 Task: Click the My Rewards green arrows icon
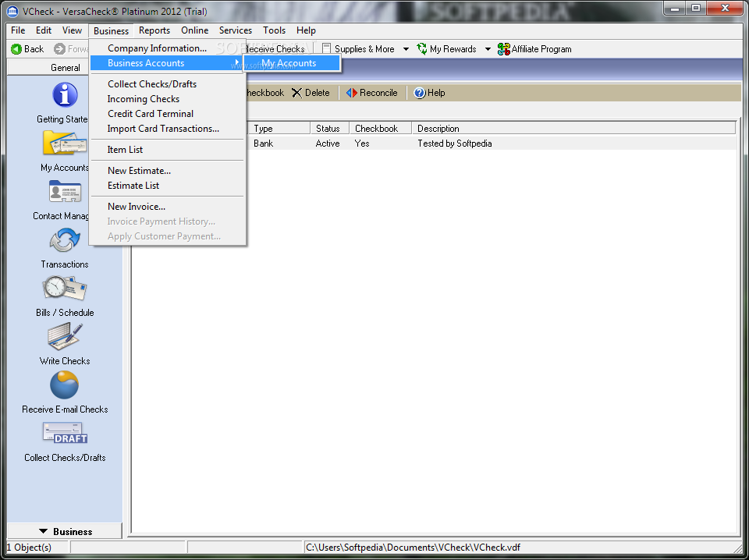(x=422, y=48)
